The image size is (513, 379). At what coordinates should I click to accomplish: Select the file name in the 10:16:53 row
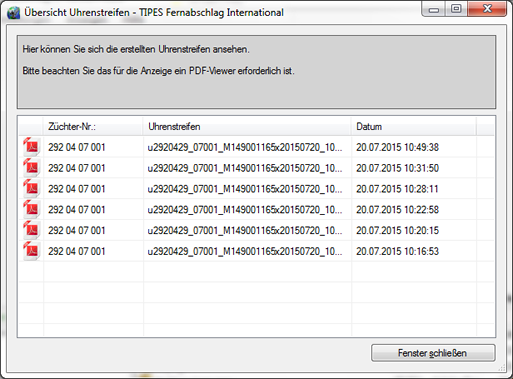click(x=245, y=251)
